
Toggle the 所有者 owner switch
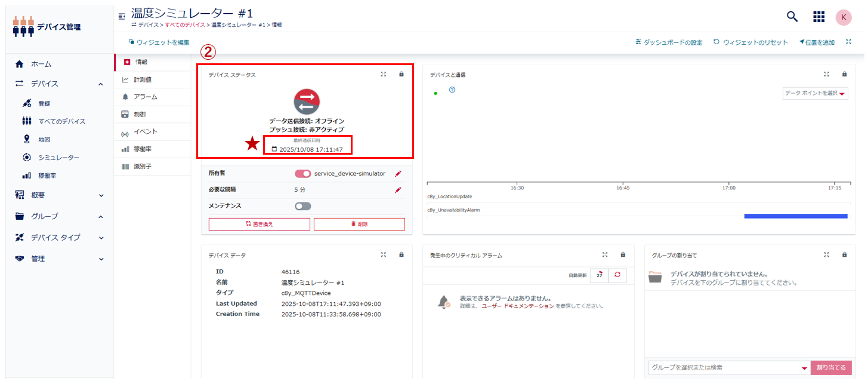(x=303, y=174)
